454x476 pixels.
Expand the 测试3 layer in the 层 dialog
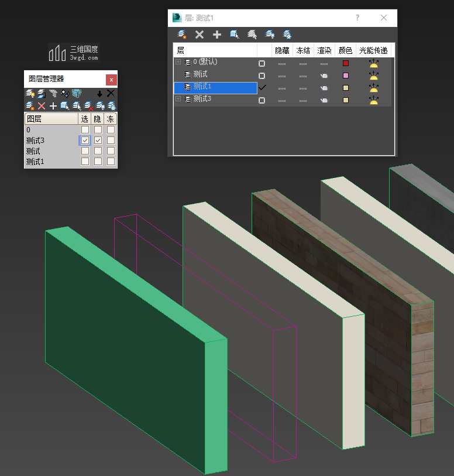(x=178, y=100)
